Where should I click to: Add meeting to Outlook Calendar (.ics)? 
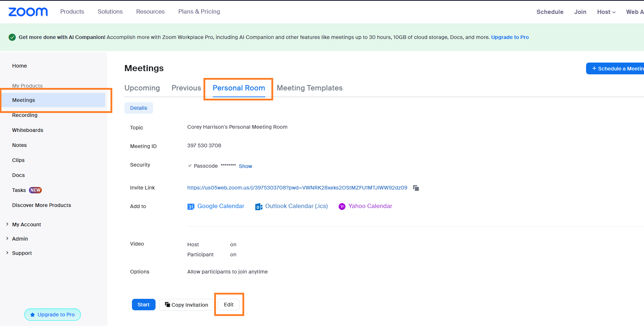[296, 206]
